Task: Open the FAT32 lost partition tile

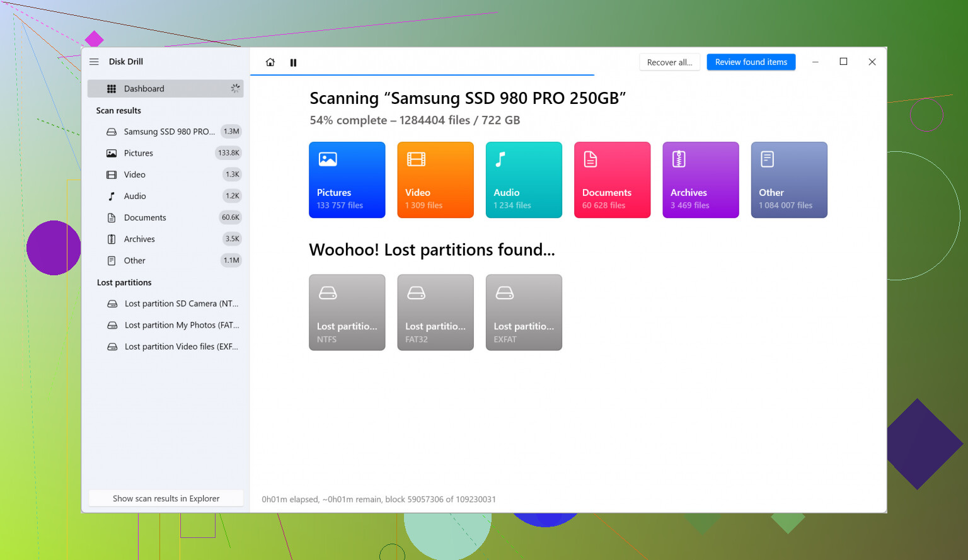Action: 435,312
